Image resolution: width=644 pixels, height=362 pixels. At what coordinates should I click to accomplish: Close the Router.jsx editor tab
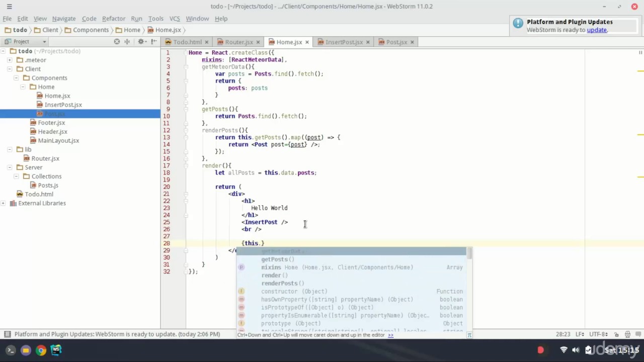pyautogui.click(x=258, y=42)
